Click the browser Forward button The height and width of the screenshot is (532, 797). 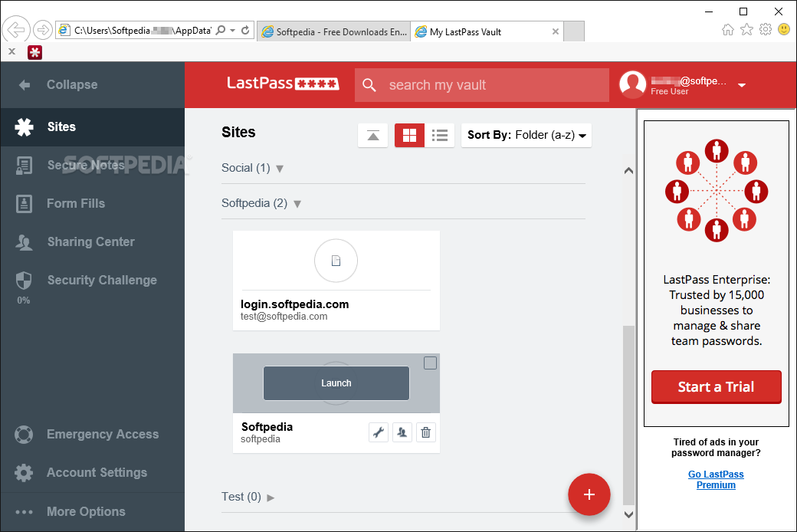click(43, 30)
